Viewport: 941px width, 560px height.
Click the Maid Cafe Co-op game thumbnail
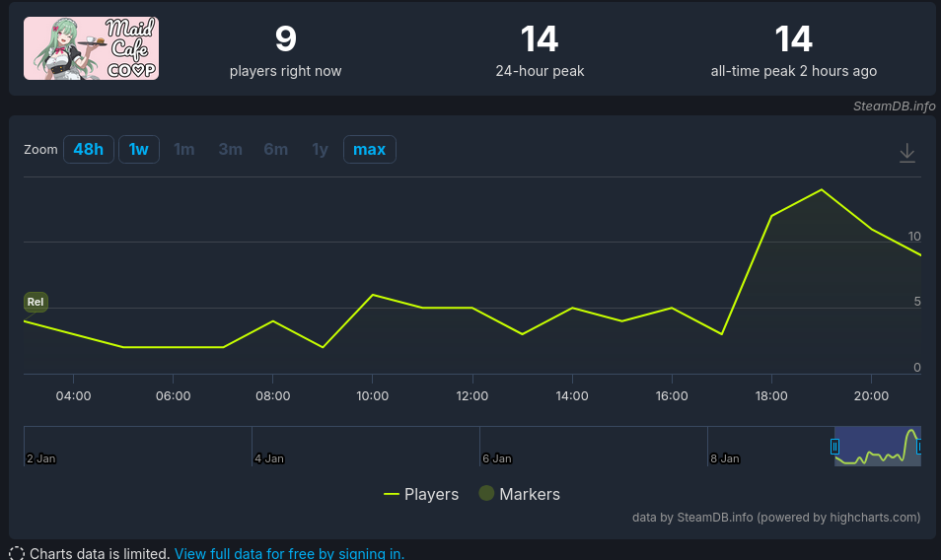pos(91,48)
